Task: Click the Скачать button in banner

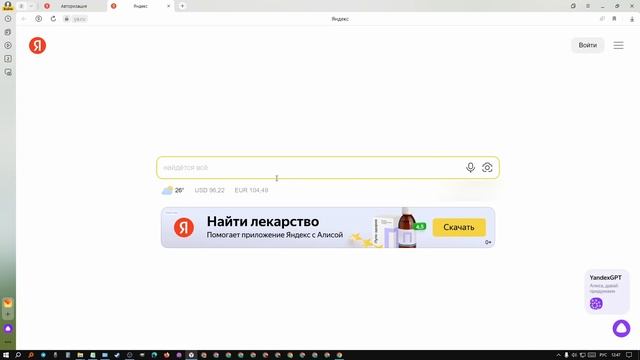Action: 459,227
